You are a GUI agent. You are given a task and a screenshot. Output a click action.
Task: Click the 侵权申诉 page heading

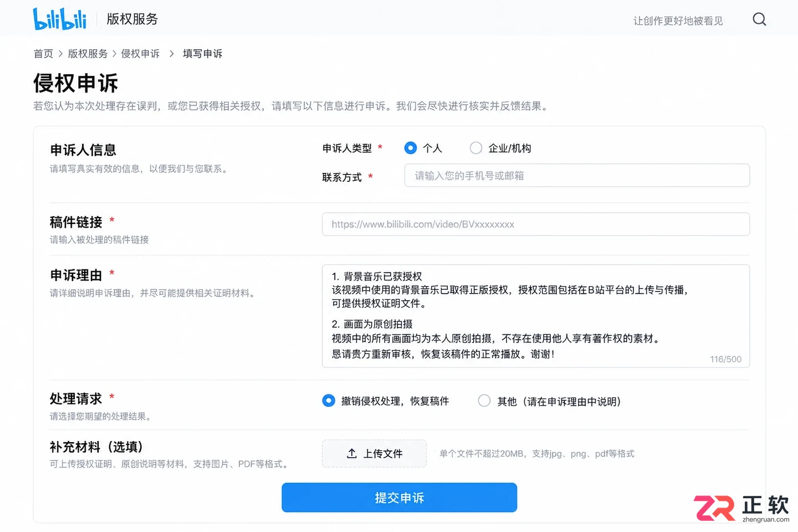tap(75, 83)
